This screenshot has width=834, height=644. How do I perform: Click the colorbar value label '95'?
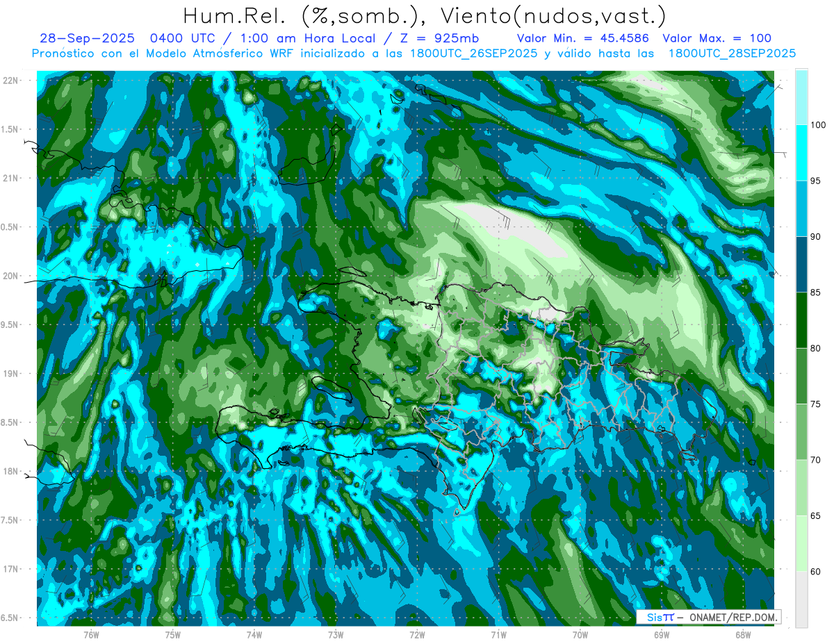[816, 181]
